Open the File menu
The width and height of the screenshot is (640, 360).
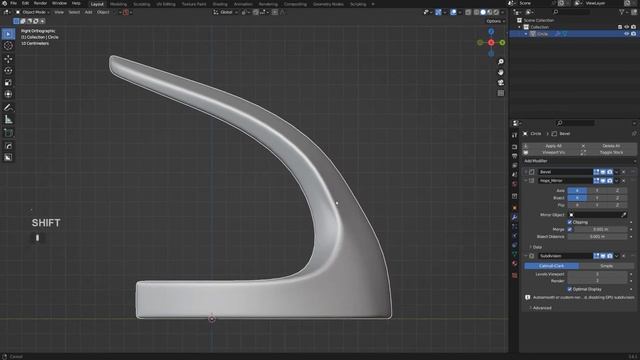(13, 3)
